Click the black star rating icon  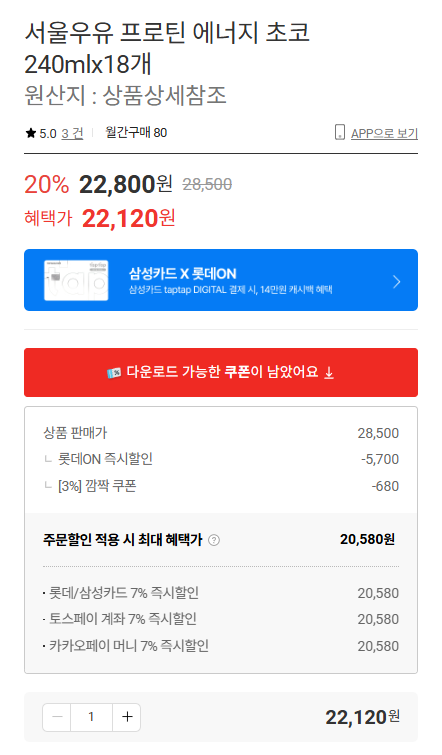(31, 133)
